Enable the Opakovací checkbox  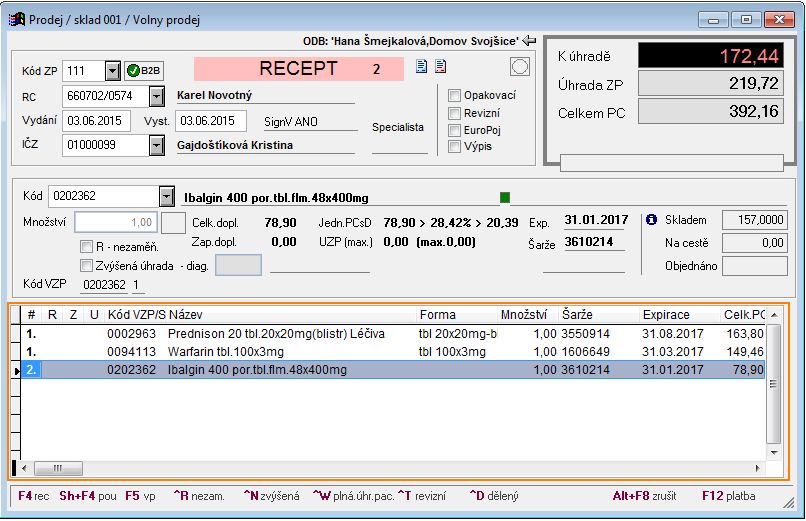pos(455,95)
